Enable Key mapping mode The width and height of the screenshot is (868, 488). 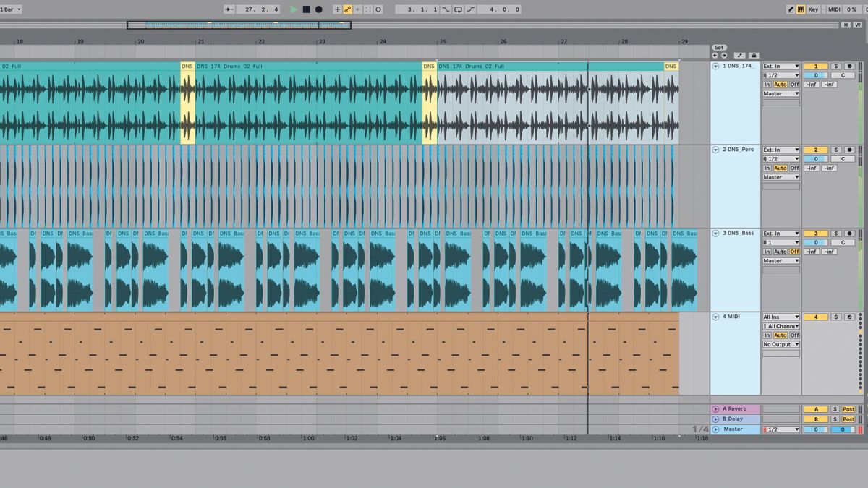814,9
